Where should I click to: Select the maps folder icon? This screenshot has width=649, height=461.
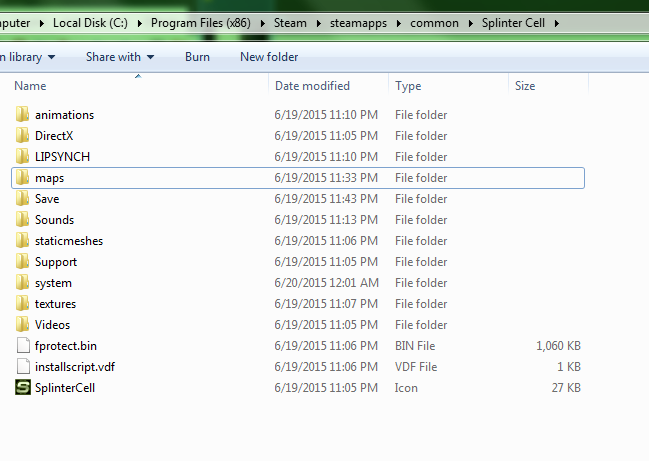point(22,178)
